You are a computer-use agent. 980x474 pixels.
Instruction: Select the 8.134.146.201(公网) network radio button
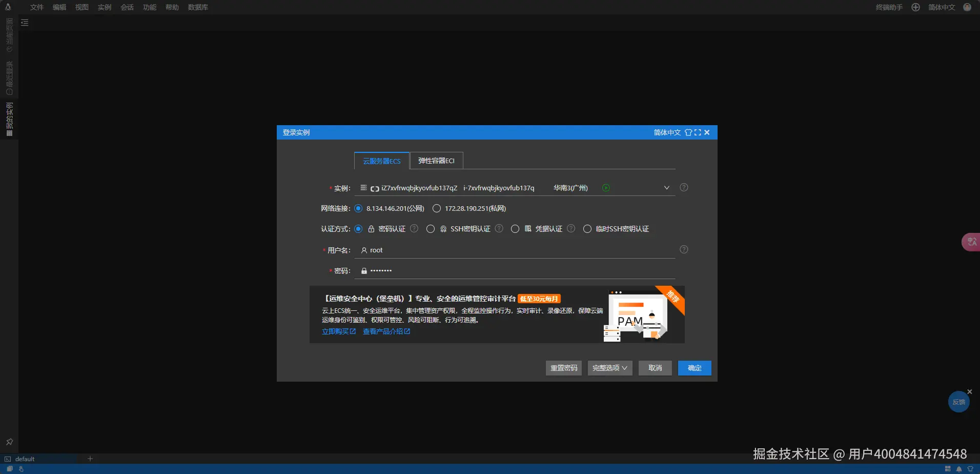(x=358, y=208)
